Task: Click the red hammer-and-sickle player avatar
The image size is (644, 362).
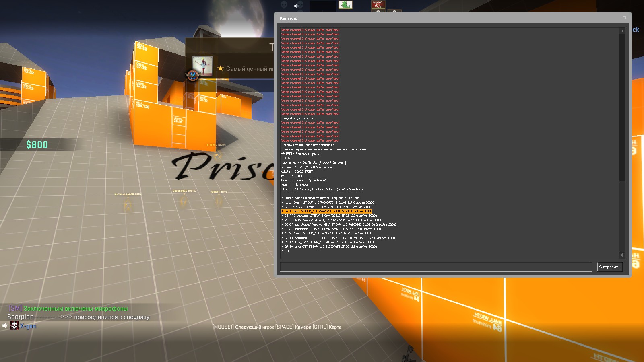Action: pos(378,5)
